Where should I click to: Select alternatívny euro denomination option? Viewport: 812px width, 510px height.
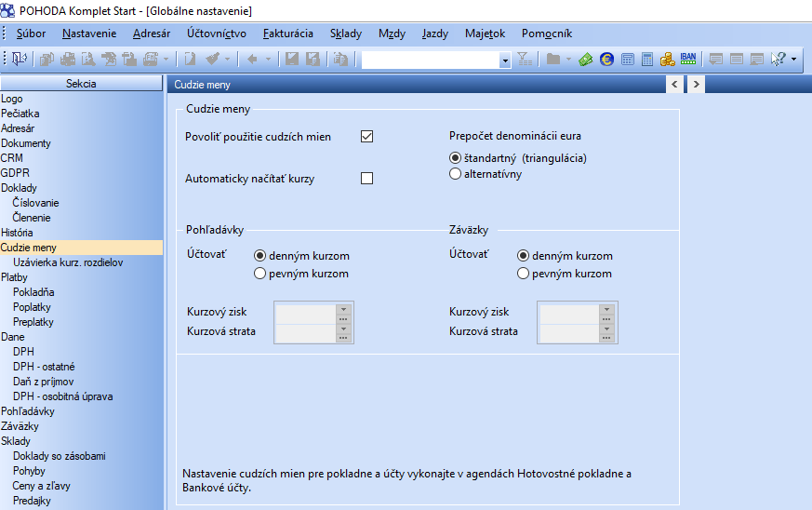(x=455, y=174)
